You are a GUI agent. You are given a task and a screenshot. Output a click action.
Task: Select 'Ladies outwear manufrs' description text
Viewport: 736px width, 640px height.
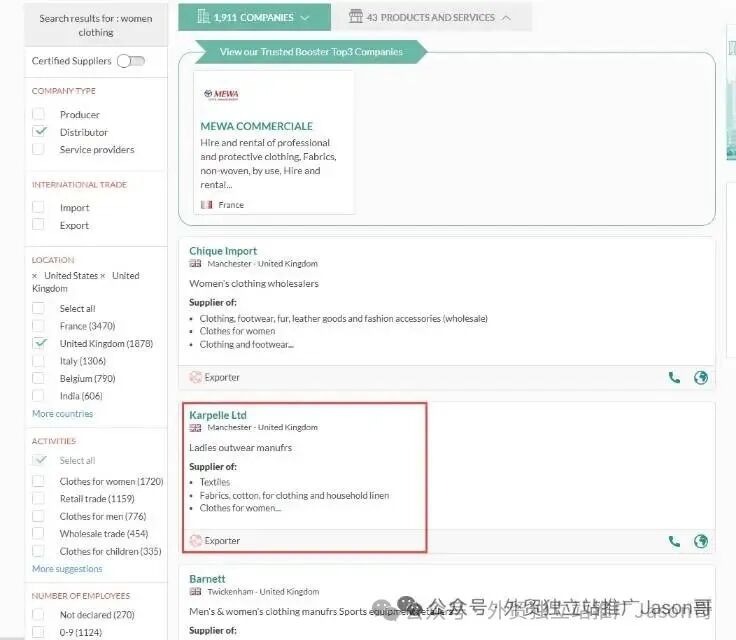pyautogui.click(x=240, y=447)
